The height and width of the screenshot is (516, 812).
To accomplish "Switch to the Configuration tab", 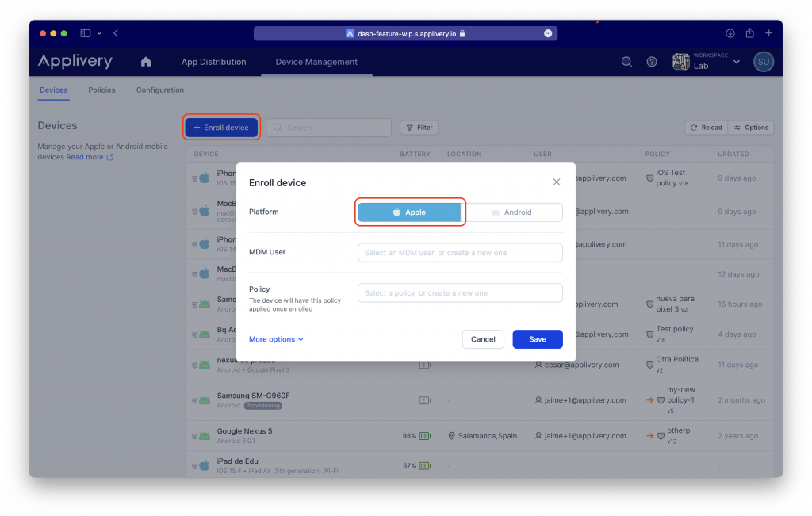I will (160, 90).
